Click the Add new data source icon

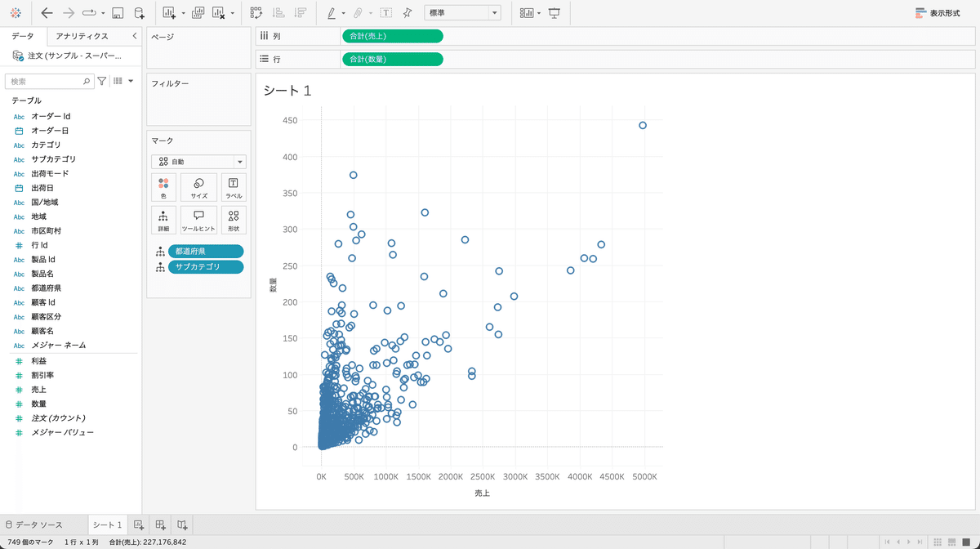[139, 13]
